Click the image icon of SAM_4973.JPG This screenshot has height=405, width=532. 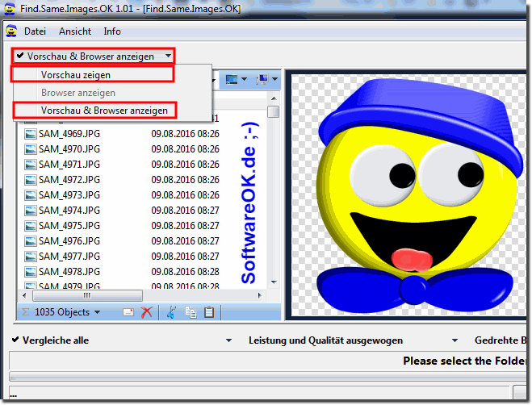[30, 195]
